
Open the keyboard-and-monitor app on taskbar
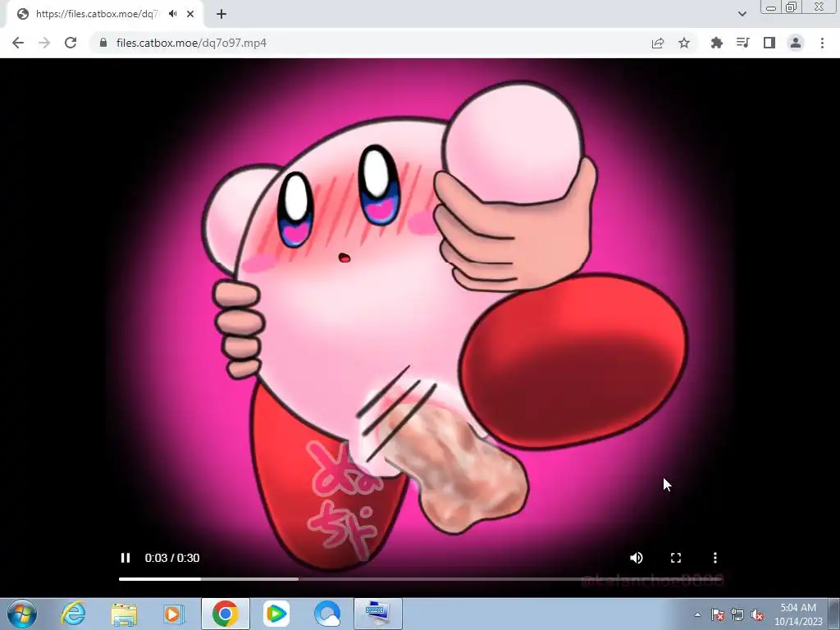[x=378, y=614]
